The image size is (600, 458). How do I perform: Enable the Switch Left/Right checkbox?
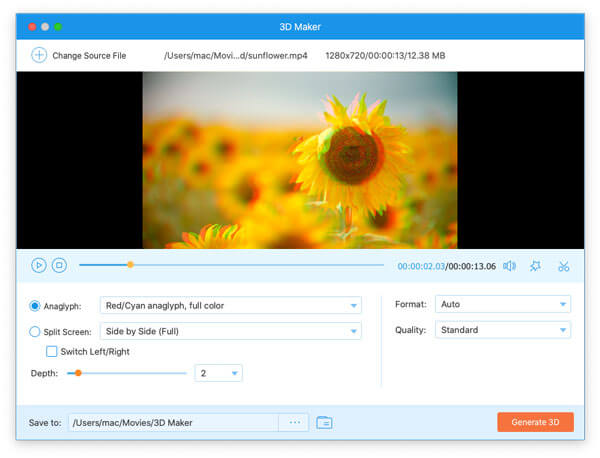pyautogui.click(x=52, y=352)
